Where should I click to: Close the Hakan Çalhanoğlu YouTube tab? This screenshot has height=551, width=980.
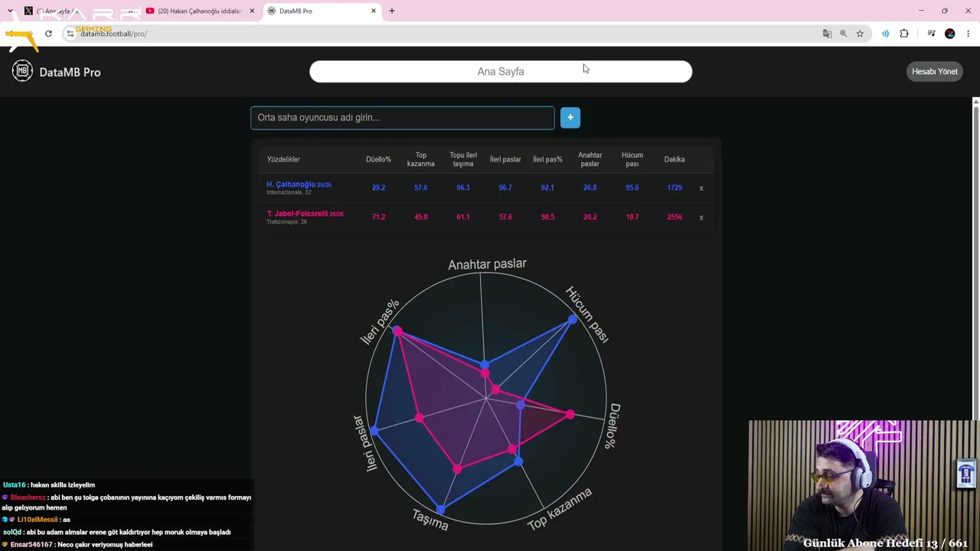(252, 11)
